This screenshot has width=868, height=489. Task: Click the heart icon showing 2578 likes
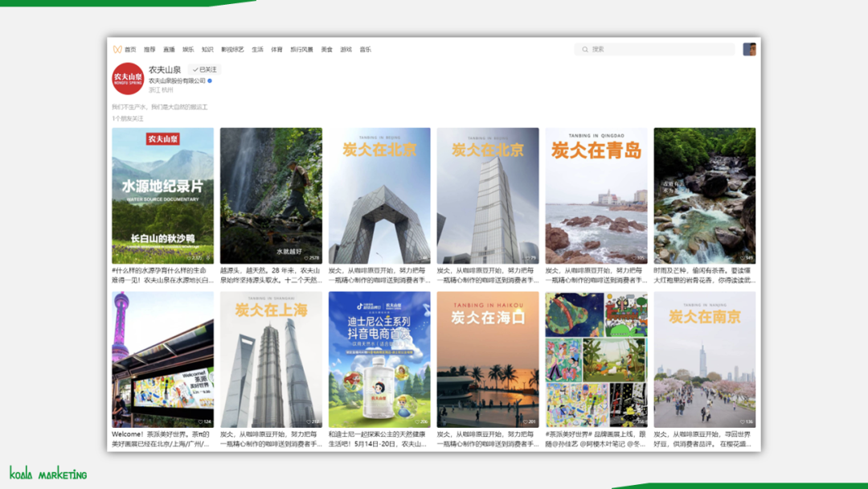click(x=306, y=258)
